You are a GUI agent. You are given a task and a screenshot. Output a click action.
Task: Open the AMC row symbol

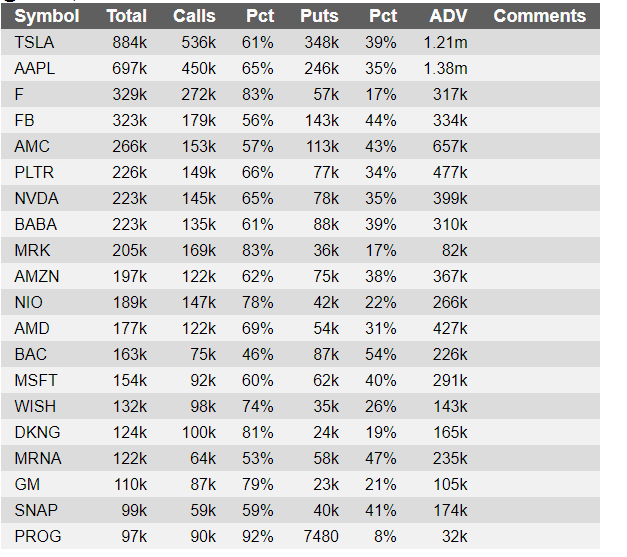[32, 146]
